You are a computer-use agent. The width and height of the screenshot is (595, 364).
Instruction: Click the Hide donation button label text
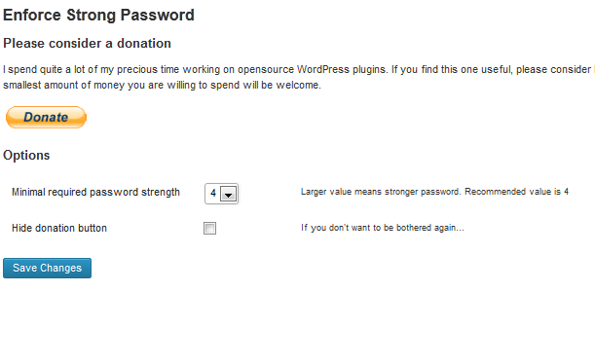(59, 228)
